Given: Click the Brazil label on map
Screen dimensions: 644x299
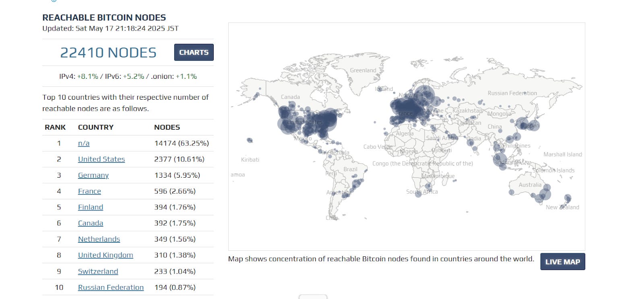Looking at the screenshot, I should pos(350,169).
